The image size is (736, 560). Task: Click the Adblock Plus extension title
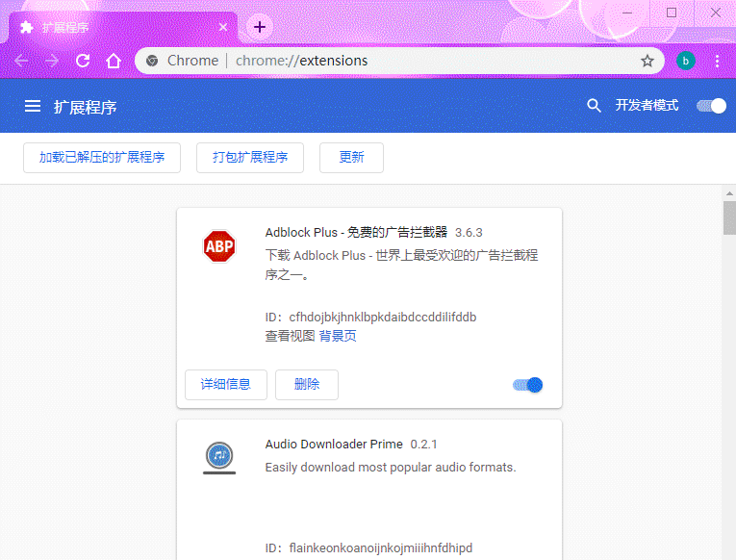[x=356, y=232]
